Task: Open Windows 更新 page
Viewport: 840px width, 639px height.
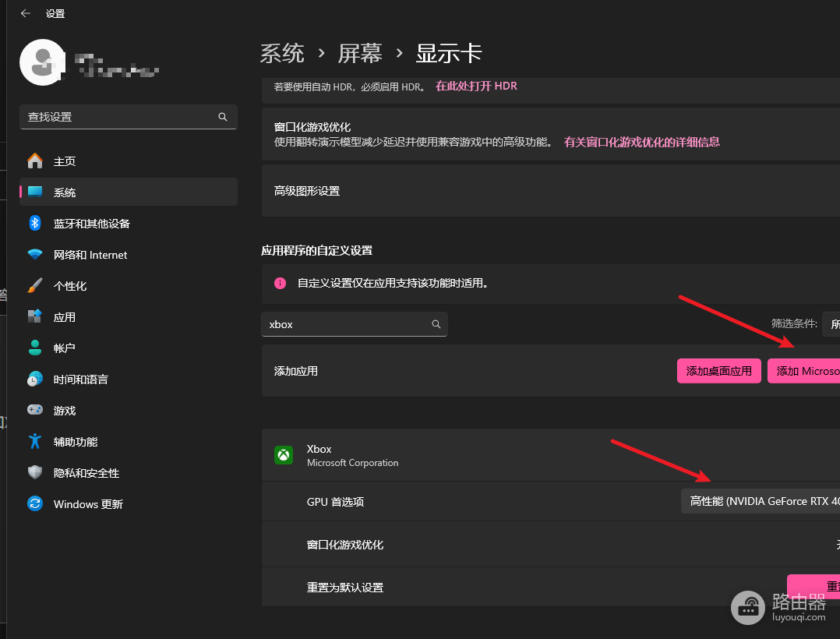Action: (x=129, y=504)
